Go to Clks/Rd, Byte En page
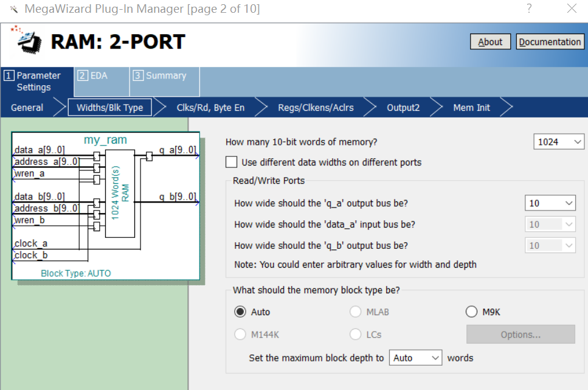This screenshot has height=390, width=588. [x=210, y=108]
